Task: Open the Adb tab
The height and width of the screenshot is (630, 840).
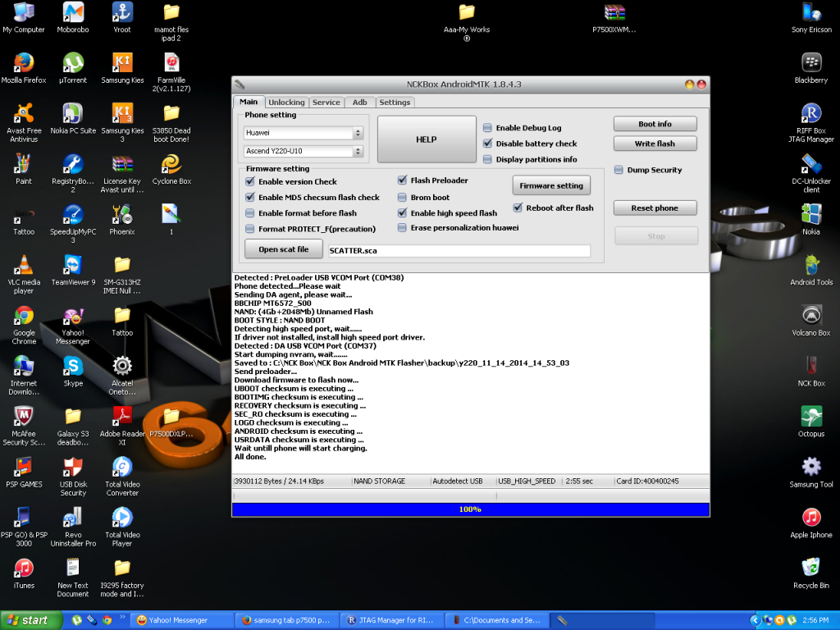Action: [x=359, y=103]
